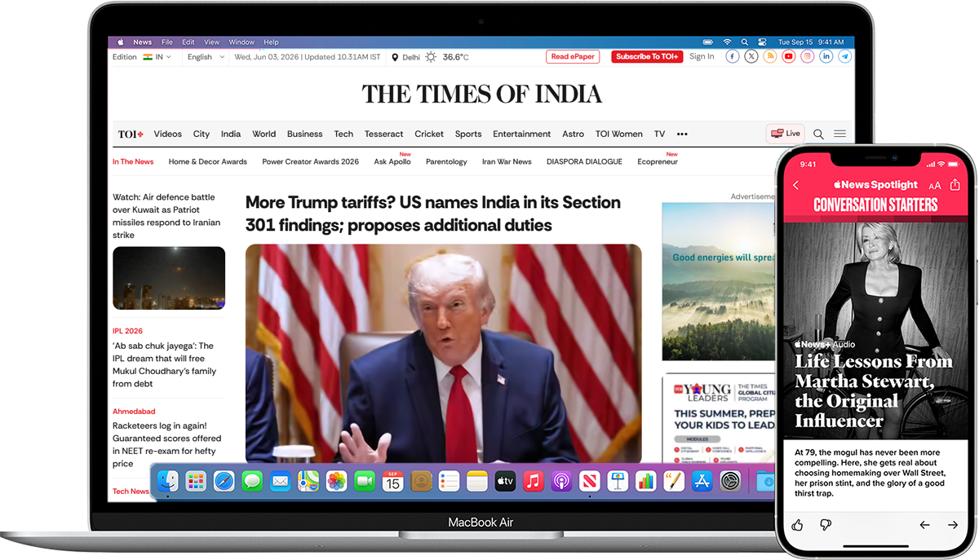Tap the text size AA icon on iPhone
This screenshot has height=560, width=979.
point(935,186)
